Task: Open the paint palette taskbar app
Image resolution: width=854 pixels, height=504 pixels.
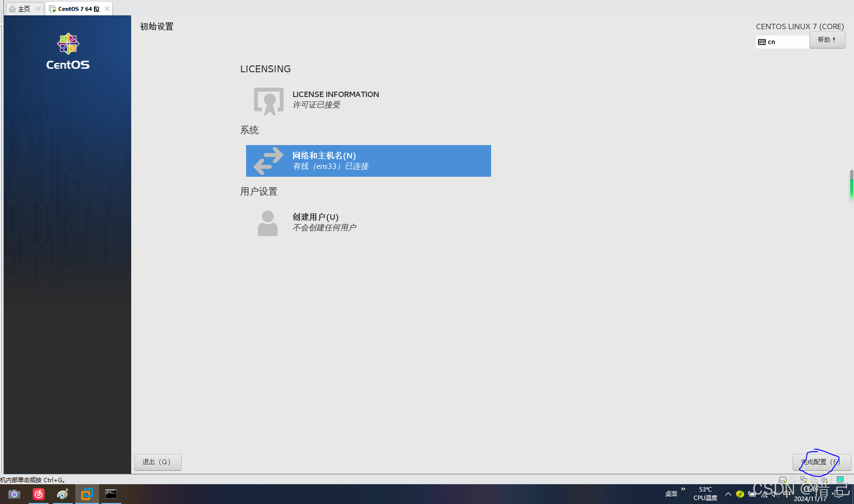Action: [62, 494]
